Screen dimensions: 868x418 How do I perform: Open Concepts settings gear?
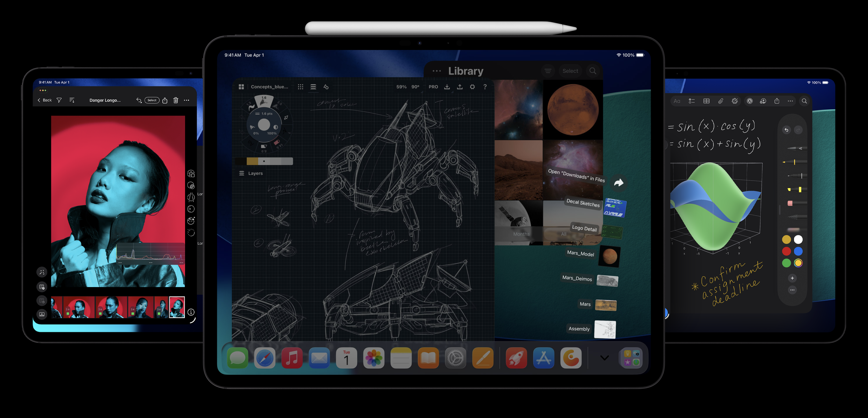473,87
